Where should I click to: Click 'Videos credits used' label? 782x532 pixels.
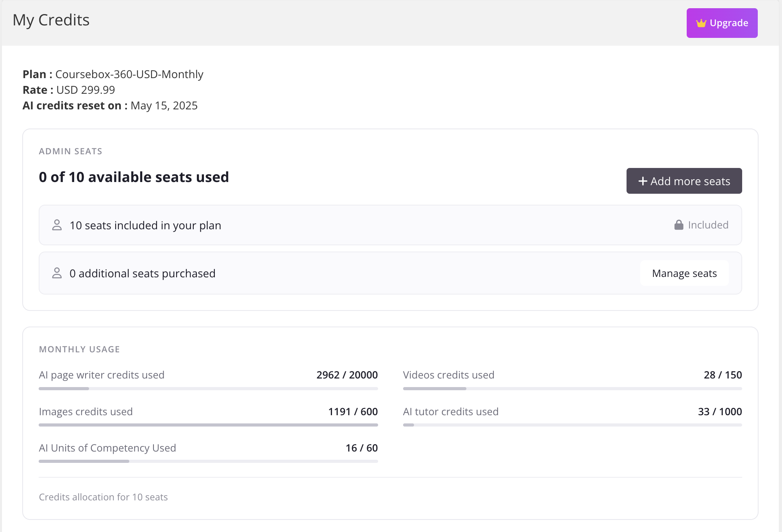pos(449,375)
